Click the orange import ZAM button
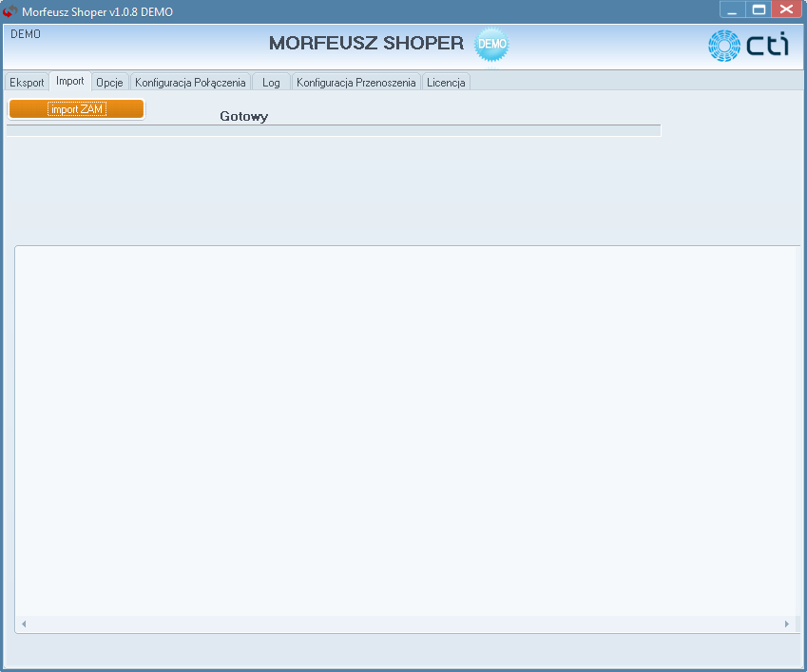 [77, 109]
